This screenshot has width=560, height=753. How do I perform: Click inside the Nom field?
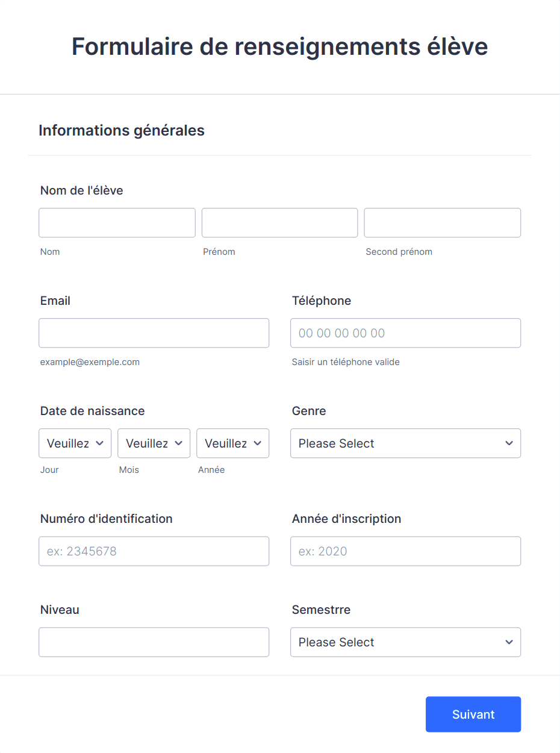117,222
